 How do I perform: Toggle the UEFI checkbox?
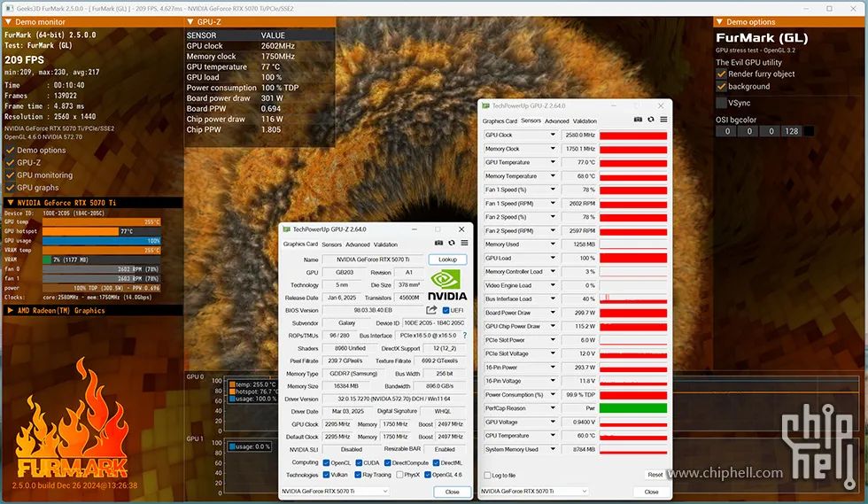[446, 311]
